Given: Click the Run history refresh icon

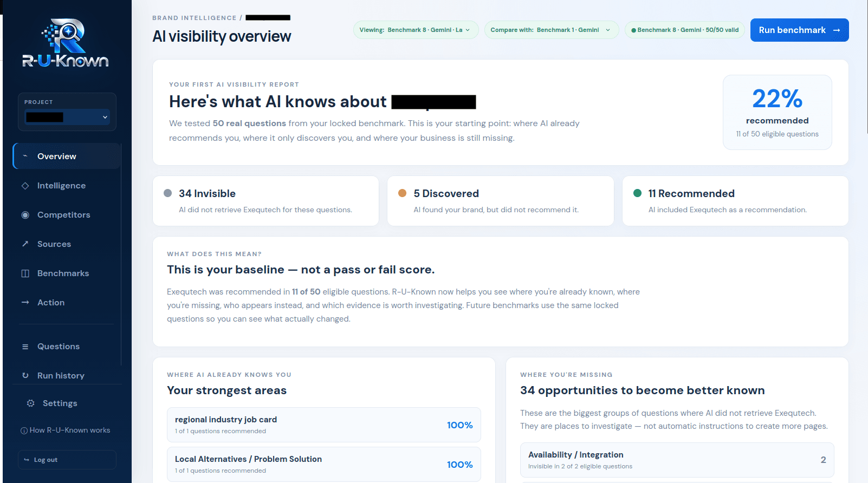Looking at the screenshot, I should [25, 375].
